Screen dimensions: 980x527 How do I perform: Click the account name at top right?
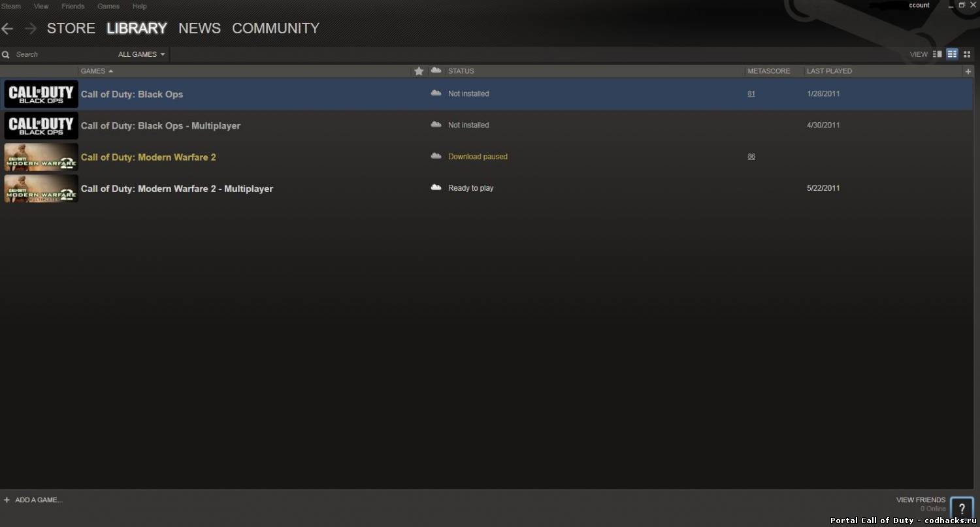(919, 5)
